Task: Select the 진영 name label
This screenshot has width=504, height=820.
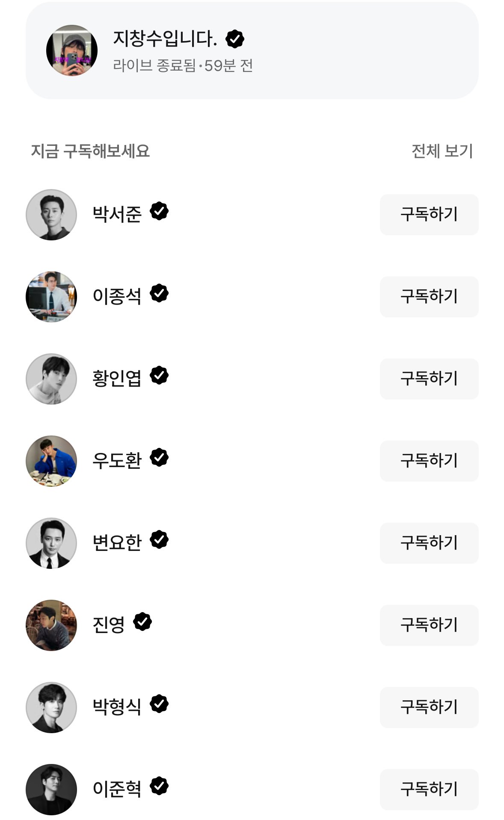Action: pos(109,625)
